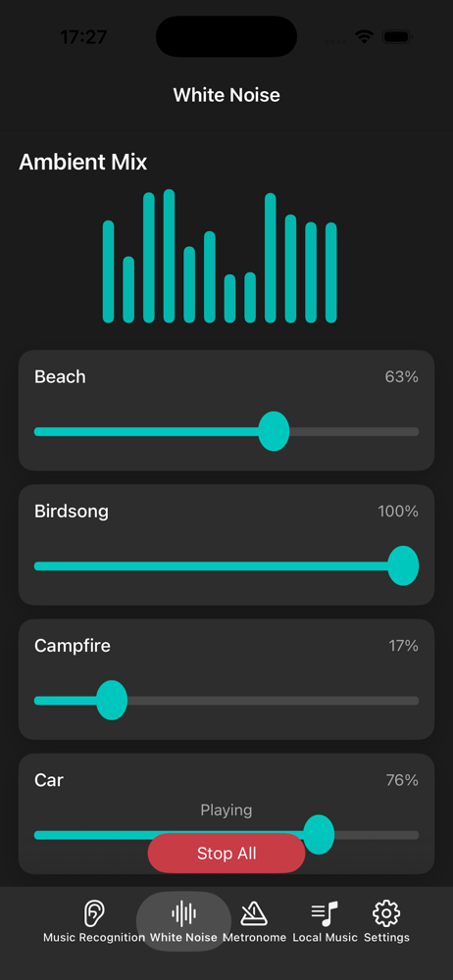Open the Local Music note icon
Viewport: 453px width, 980px height.
tap(325, 913)
